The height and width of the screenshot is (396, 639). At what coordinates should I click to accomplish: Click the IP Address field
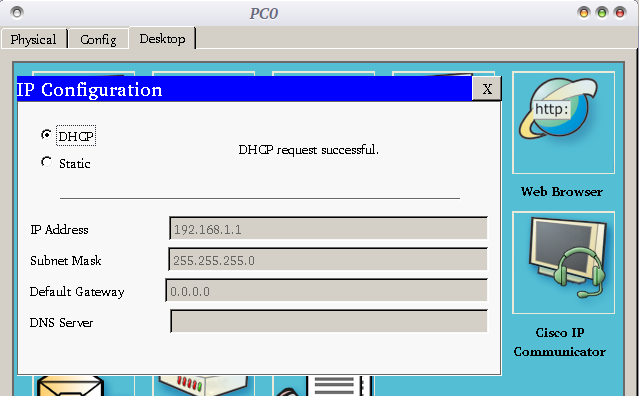click(328, 229)
